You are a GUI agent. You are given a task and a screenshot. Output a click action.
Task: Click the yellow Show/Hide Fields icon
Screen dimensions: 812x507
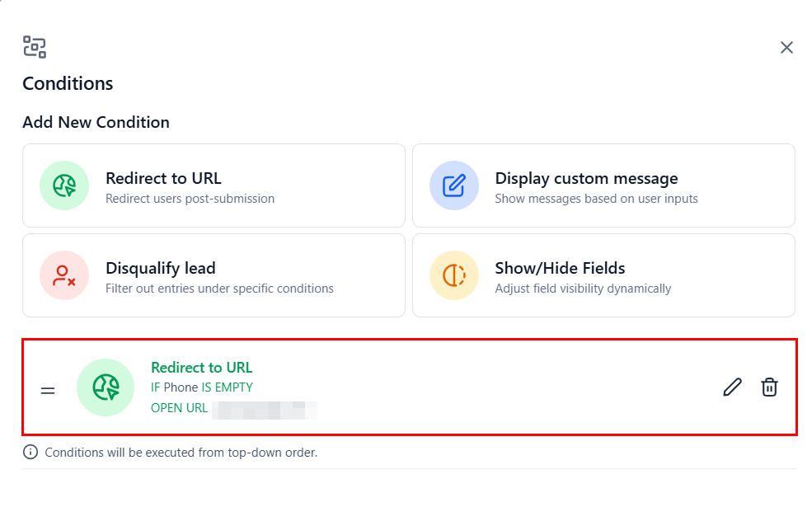(x=453, y=275)
